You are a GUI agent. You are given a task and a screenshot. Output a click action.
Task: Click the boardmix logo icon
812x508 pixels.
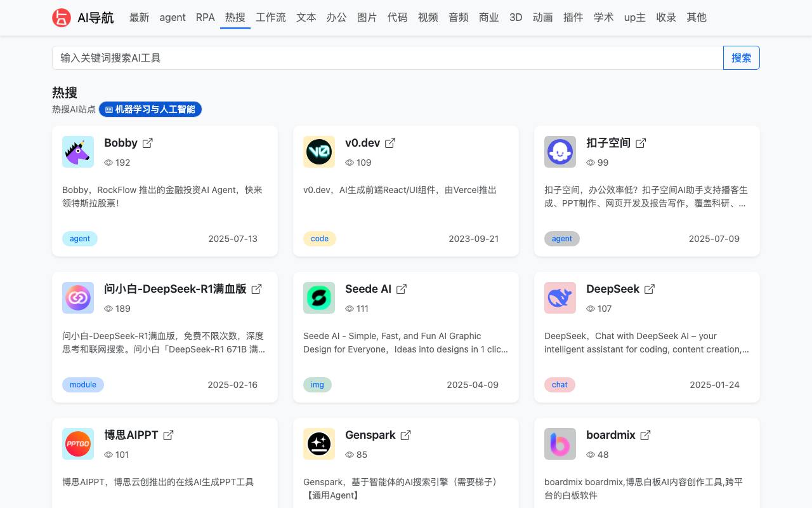click(x=560, y=444)
